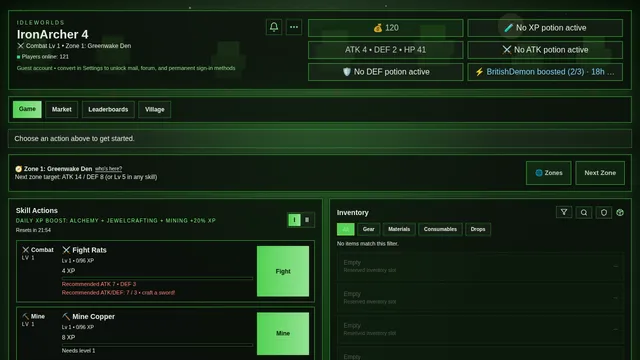Click the who's here? link
Image resolution: width=640 pixels, height=360 pixels.
(x=109, y=169)
